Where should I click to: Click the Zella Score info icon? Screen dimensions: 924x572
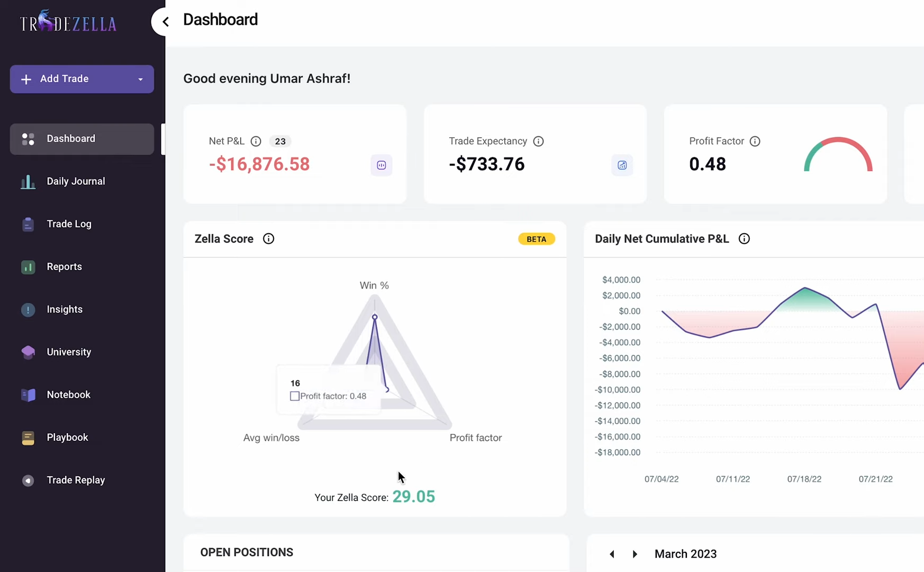pyautogui.click(x=268, y=239)
